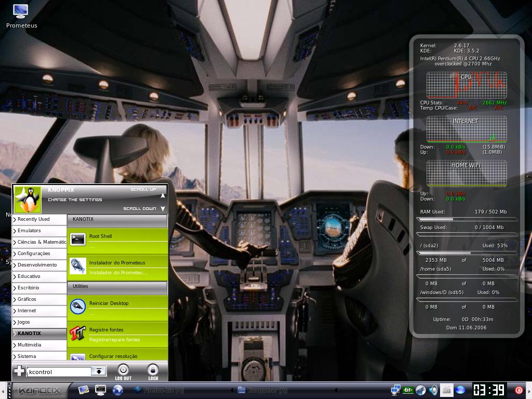Click the network monitor tray icon

(x=395, y=391)
